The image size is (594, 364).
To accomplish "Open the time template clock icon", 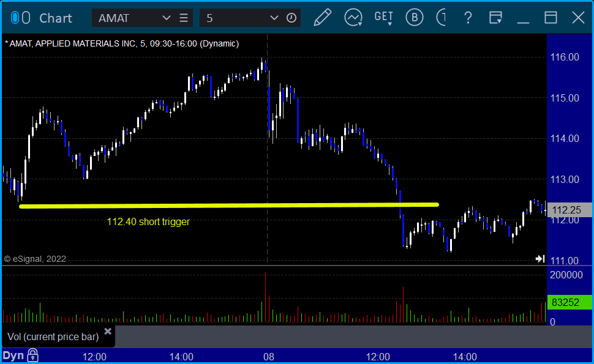I will click(291, 18).
